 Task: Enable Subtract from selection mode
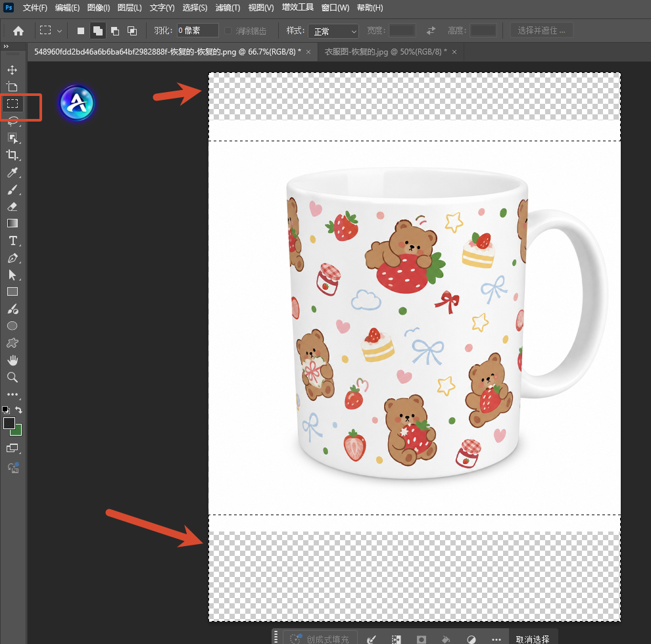(x=115, y=31)
